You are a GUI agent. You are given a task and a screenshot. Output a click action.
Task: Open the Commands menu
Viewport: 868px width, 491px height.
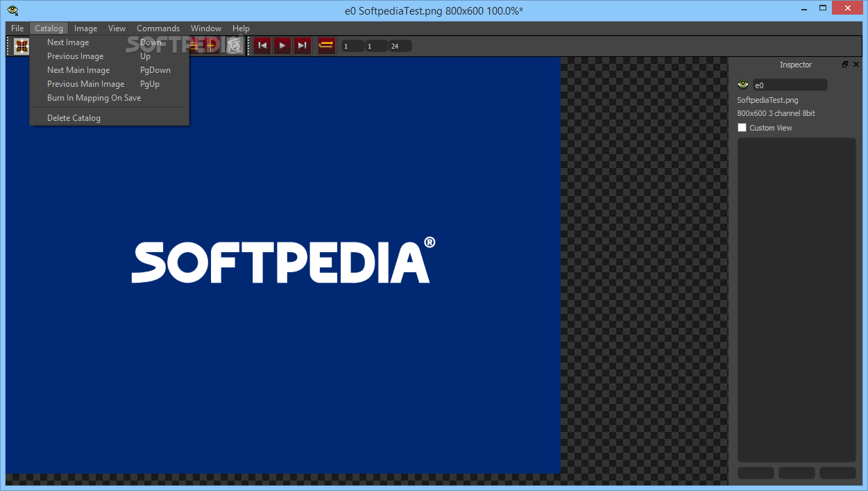coord(158,28)
